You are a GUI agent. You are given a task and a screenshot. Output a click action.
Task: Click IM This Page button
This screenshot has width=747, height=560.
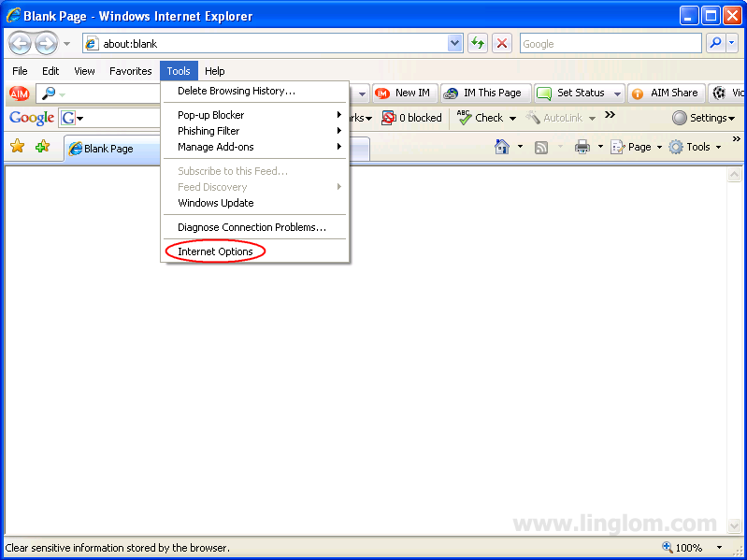click(x=485, y=93)
